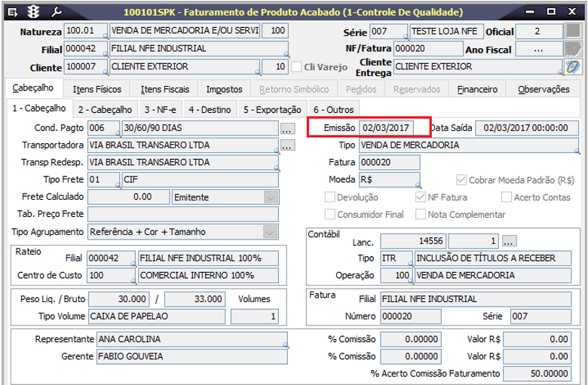Check the Nota Complementar checkbox
The image size is (588, 385).
coord(421,215)
